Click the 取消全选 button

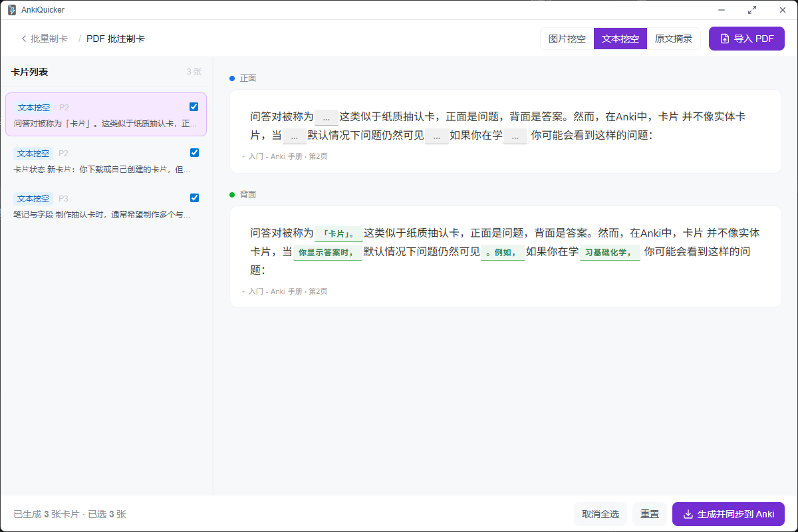(600, 514)
